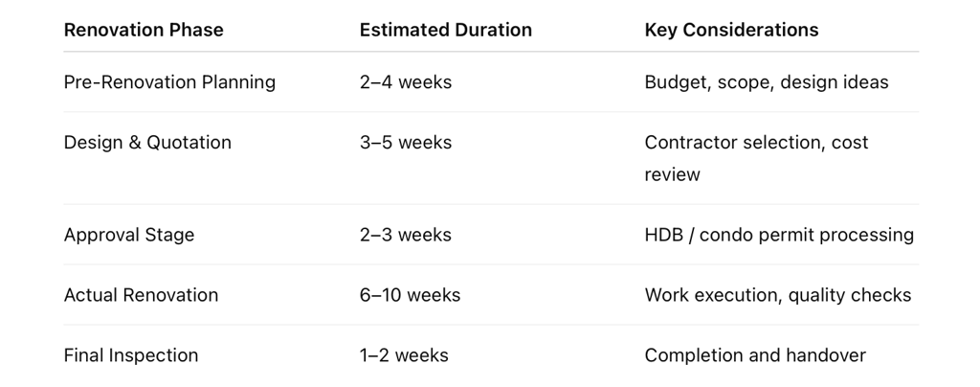
Task: Select the Pre-Renovation Planning cell
Action: pyautogui.click(x=169, y=82)
